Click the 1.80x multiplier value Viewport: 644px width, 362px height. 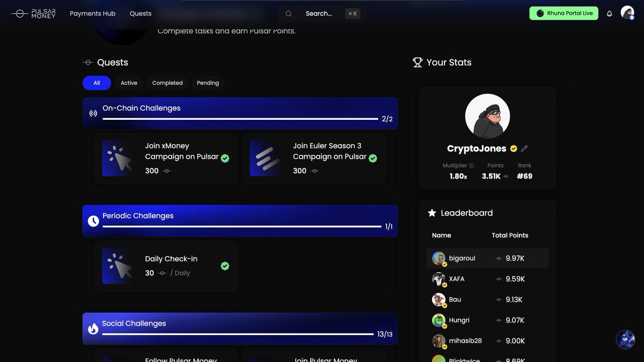pos(458,176)
